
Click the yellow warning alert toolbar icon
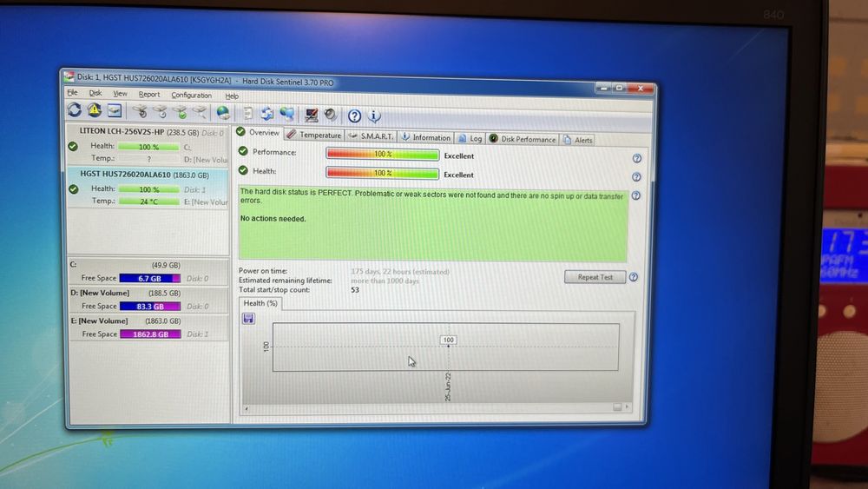click(95, 110)
